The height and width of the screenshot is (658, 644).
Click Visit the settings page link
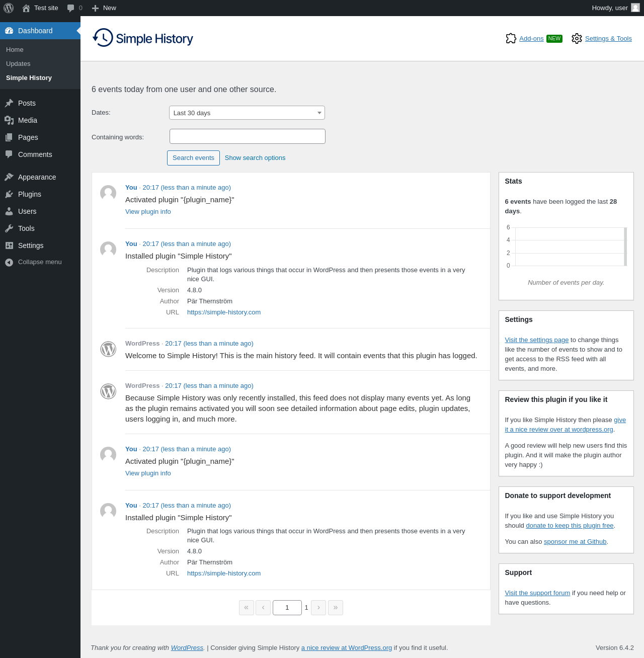click(x=537, y=340)
